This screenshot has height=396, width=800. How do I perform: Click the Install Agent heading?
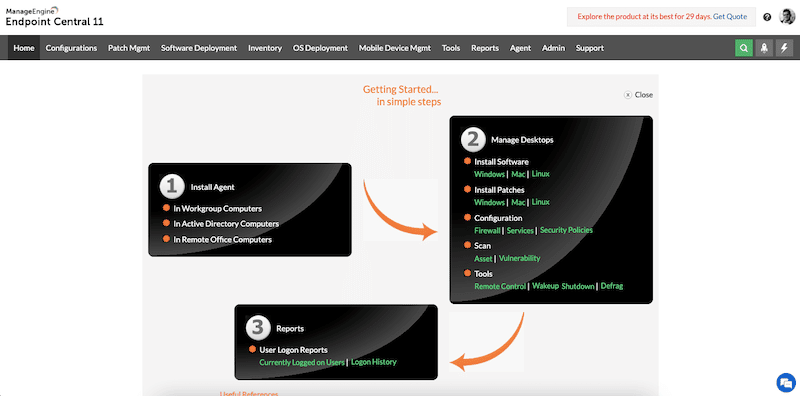coord(213,187)
